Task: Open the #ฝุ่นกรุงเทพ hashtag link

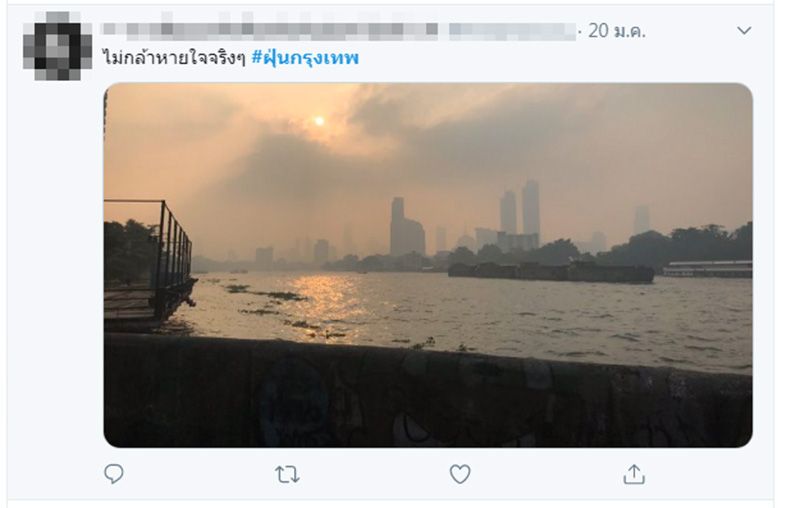Action: (x=306, y=58)
